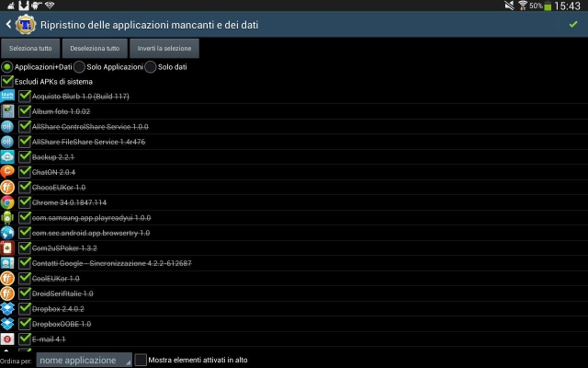Uncheck the E-mail 4.1 checkbox
This screenshot has width=588, height=368.
(x=25, y=339)
